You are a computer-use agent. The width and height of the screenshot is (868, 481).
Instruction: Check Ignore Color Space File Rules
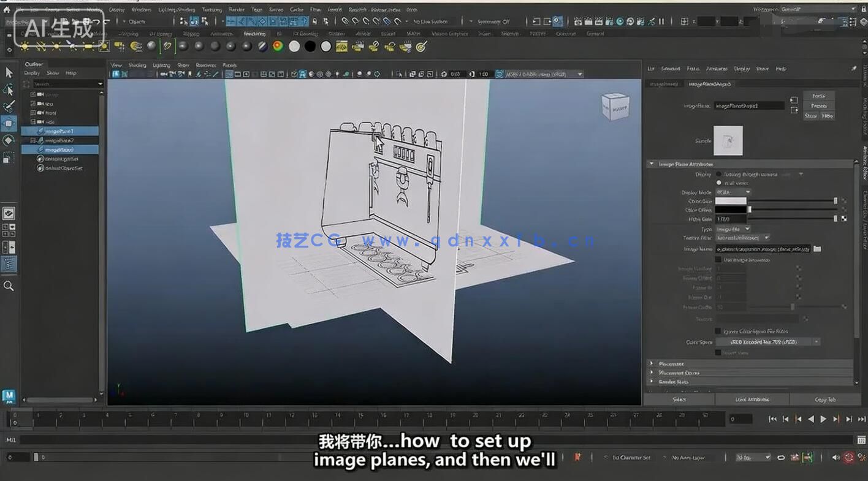[x=718, y=331]
